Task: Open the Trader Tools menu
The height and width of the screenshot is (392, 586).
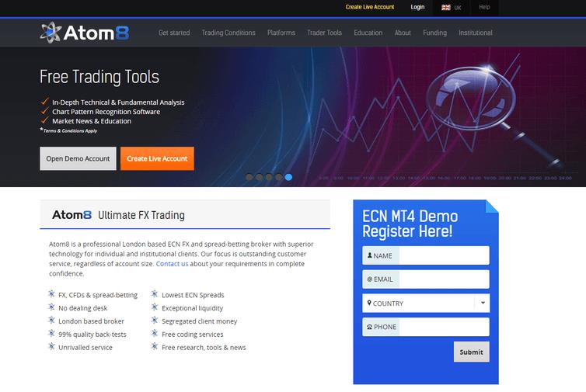Action: 324,33
